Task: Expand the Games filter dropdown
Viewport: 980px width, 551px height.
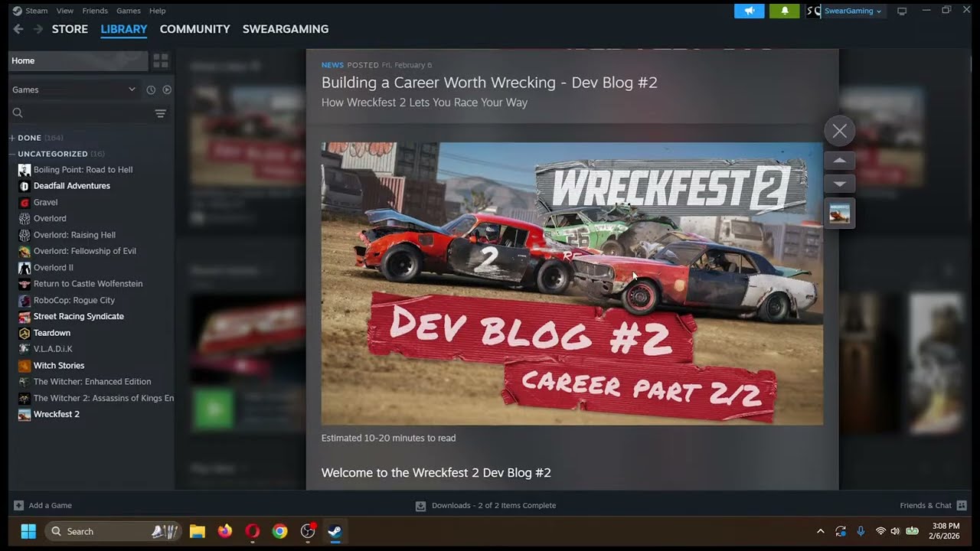Action: click(73, 90)
